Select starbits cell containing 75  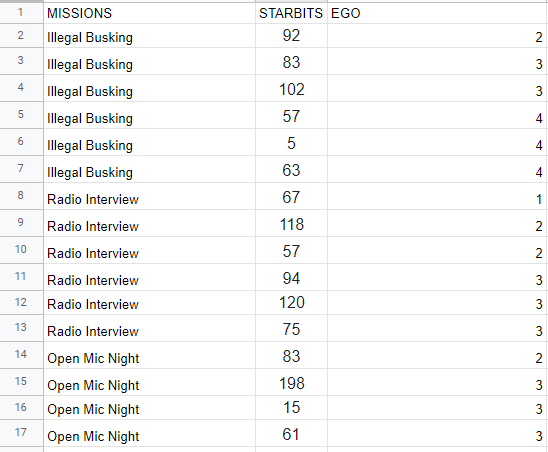291,328
